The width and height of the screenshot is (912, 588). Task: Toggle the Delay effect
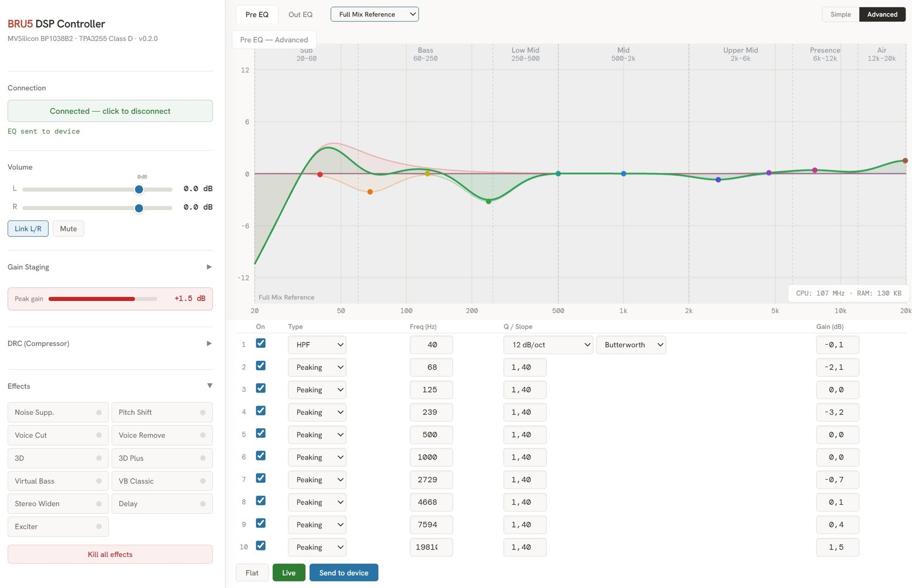pyautogui.click(x=162, y=504)
